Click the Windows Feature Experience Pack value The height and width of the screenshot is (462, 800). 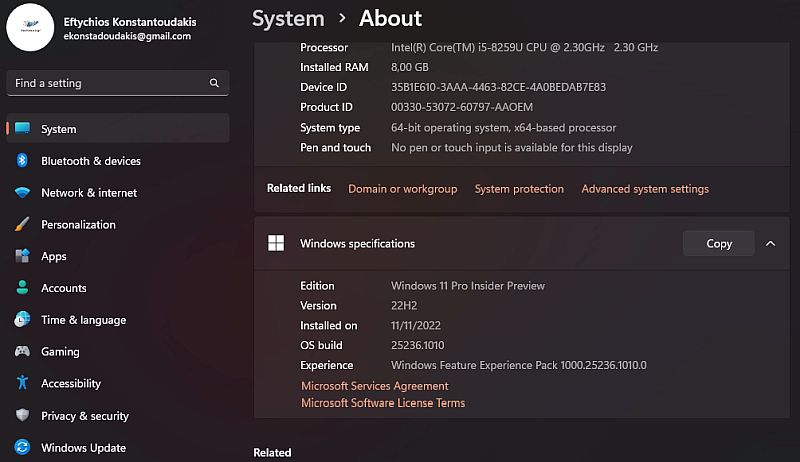(x=518, y=365)
